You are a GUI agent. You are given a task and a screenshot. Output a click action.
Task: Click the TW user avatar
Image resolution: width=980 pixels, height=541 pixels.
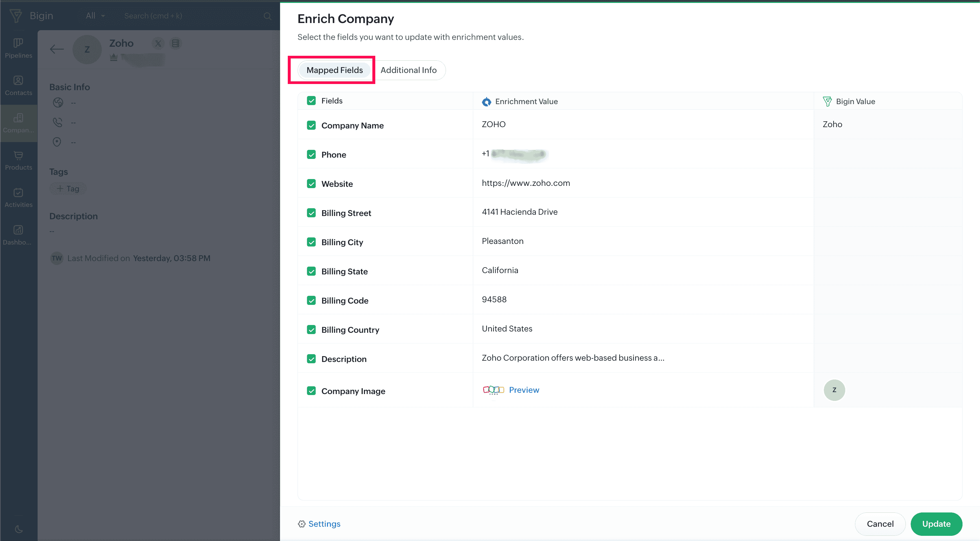pos(57,258)
